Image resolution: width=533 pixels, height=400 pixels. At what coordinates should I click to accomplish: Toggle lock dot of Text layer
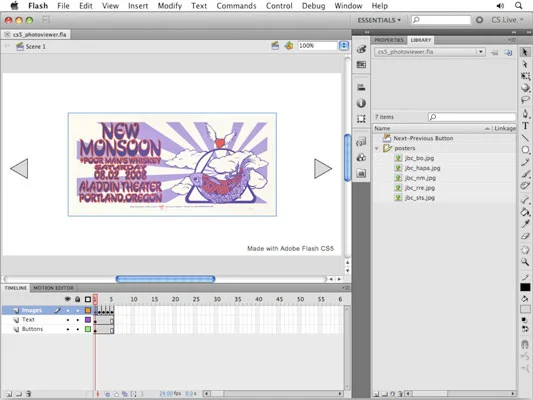tap(78, 320)
